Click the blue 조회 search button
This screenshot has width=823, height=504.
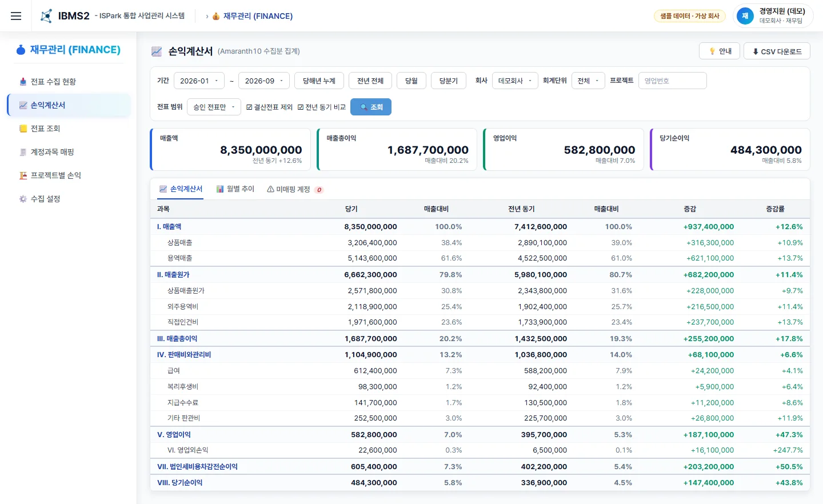pos(371,107)
